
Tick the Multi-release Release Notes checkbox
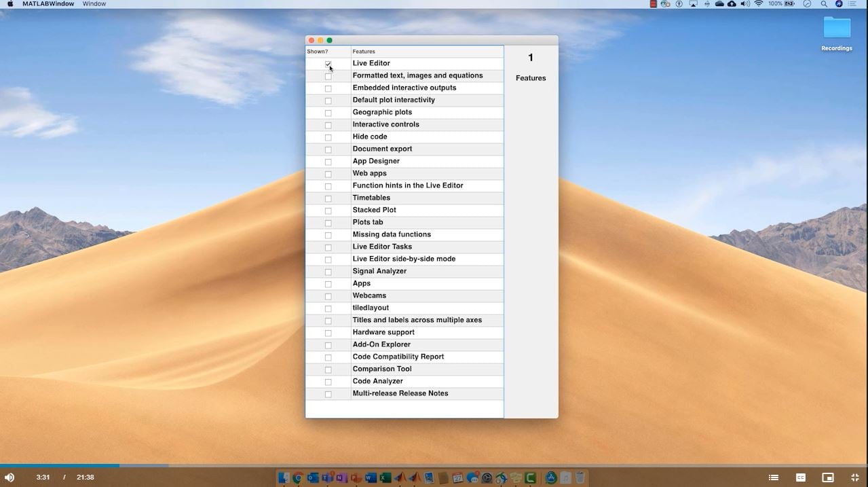[x=328, y=394]
